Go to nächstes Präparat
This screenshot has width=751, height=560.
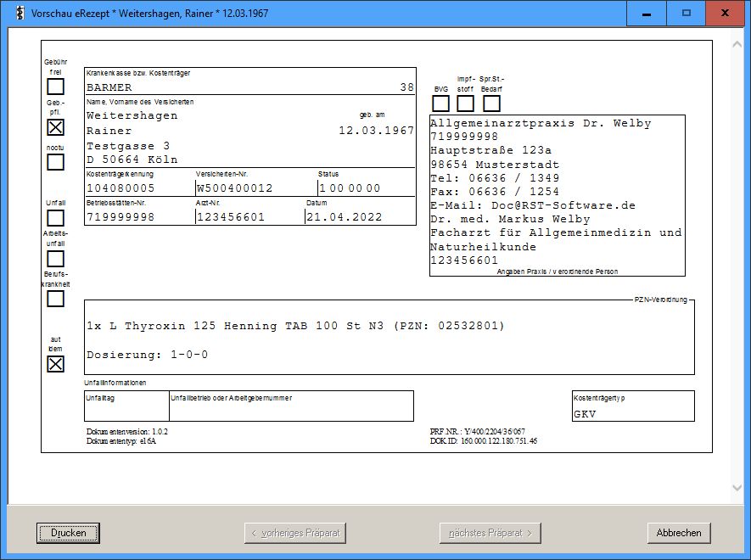click(490, 533)
